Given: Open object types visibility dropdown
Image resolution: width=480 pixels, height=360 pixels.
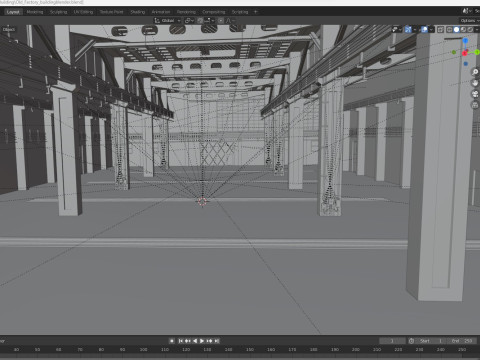Looking at the screenshot, I should [397, 29].
